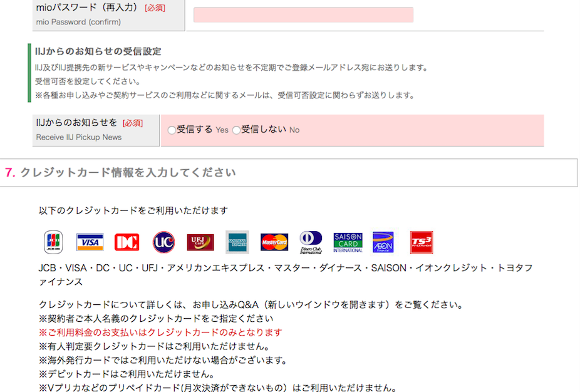
Task: Click note Vプリカなどのプリペイドカード
Action: pyautogui.click(x=218, y=388)
